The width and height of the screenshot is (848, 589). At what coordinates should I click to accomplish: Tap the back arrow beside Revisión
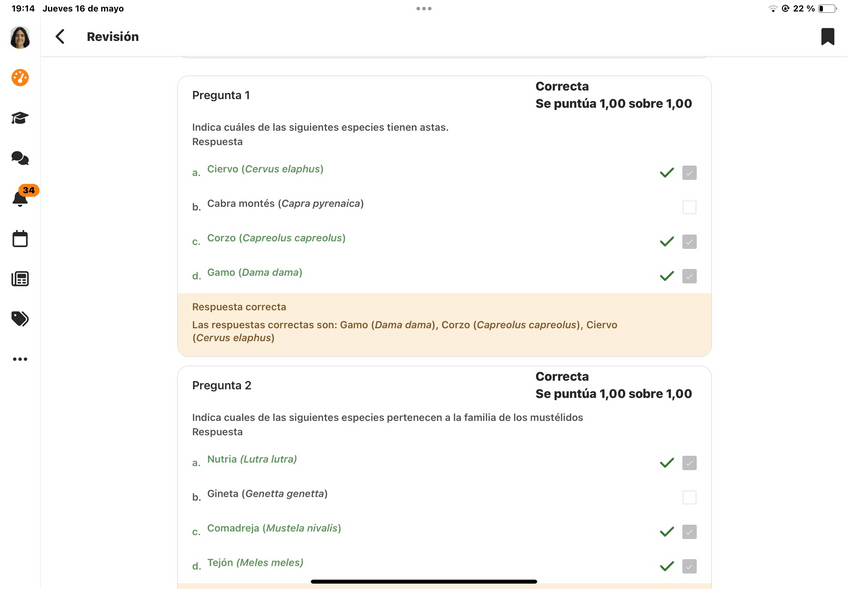[60, 37]
